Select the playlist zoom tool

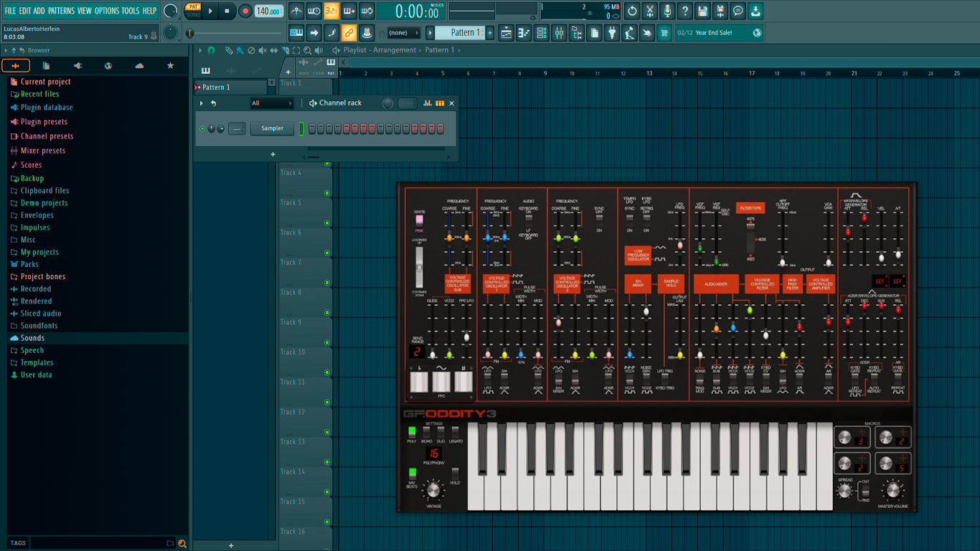click(307, 50)
